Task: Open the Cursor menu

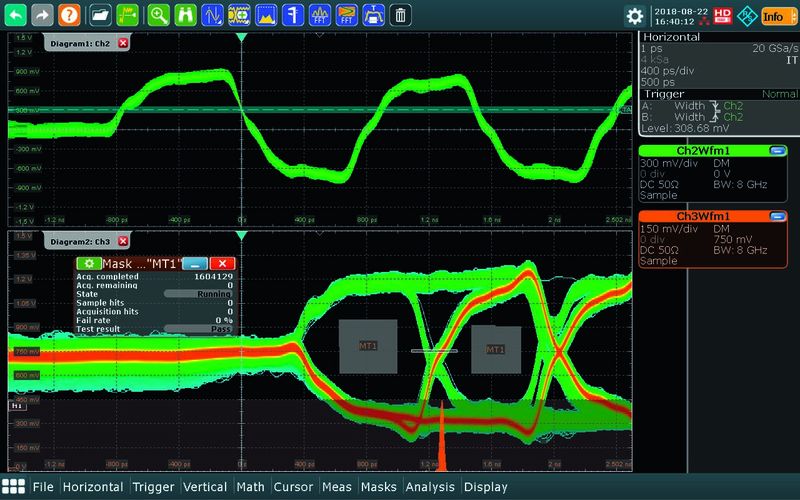Action: click(x=293, y=487)
